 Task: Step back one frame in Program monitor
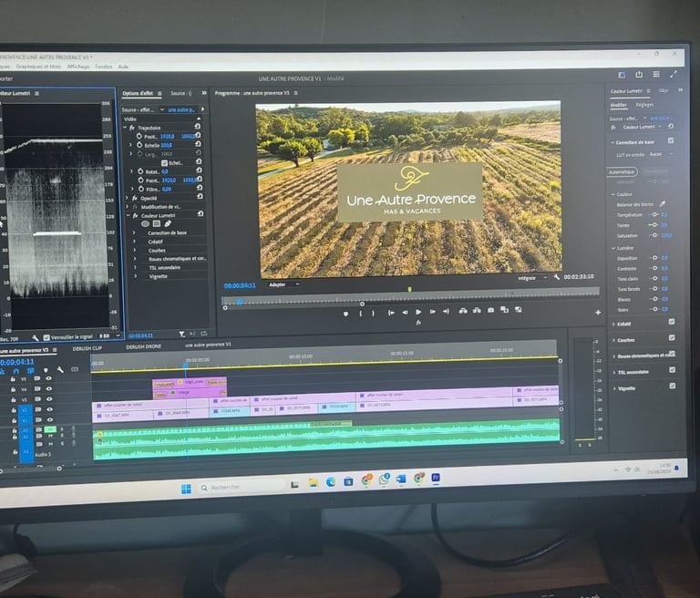click(x=405, y=312)
